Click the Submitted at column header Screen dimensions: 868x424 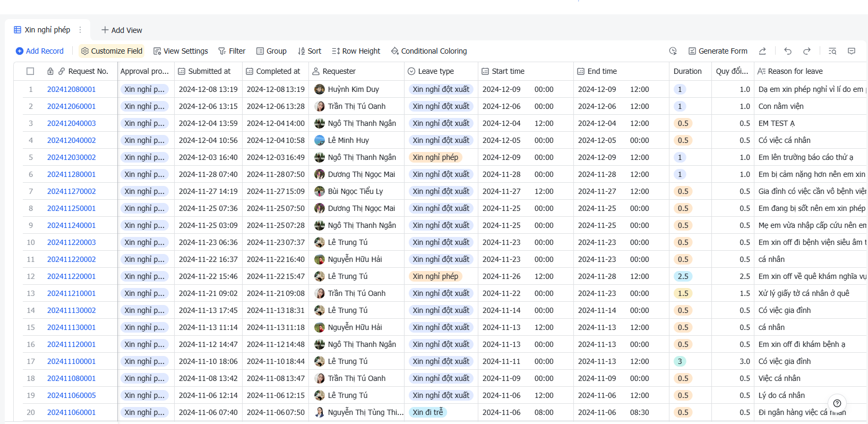click(x=209, y=71)
